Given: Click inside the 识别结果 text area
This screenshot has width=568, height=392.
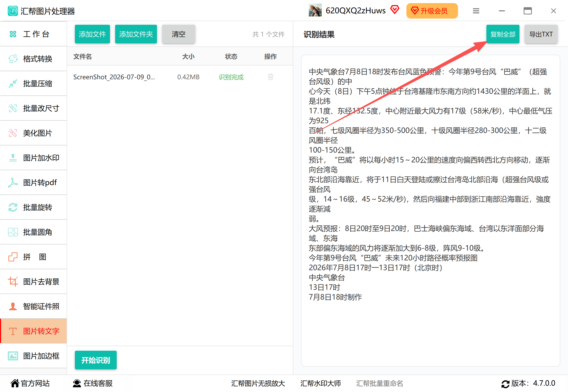Looking at the screenshot, I should (x=431, y=210).
